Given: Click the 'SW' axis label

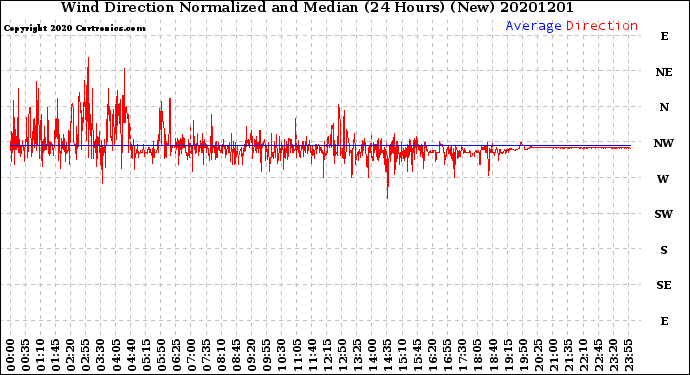Looking at the screenshot, I should (x=664, y=214).
